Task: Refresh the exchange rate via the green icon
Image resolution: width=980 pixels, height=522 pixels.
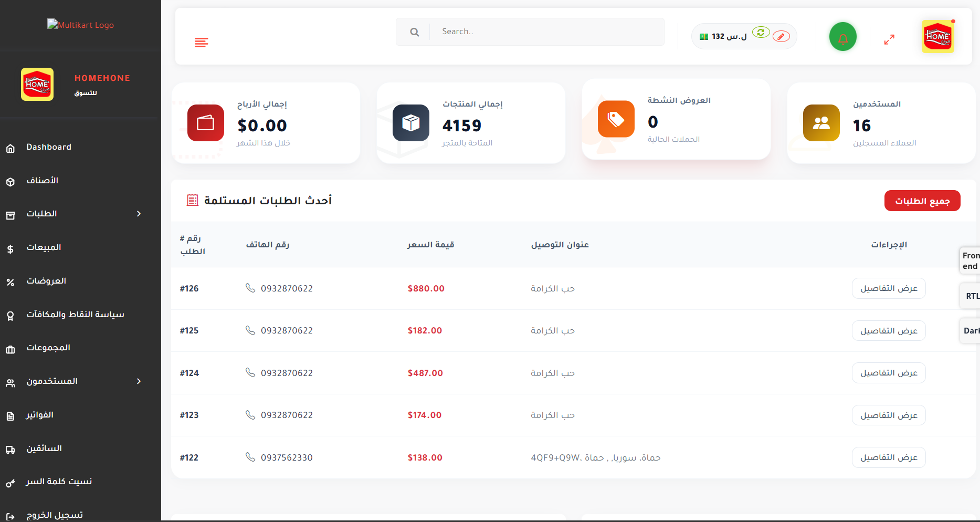Action: tap(761, 33)
